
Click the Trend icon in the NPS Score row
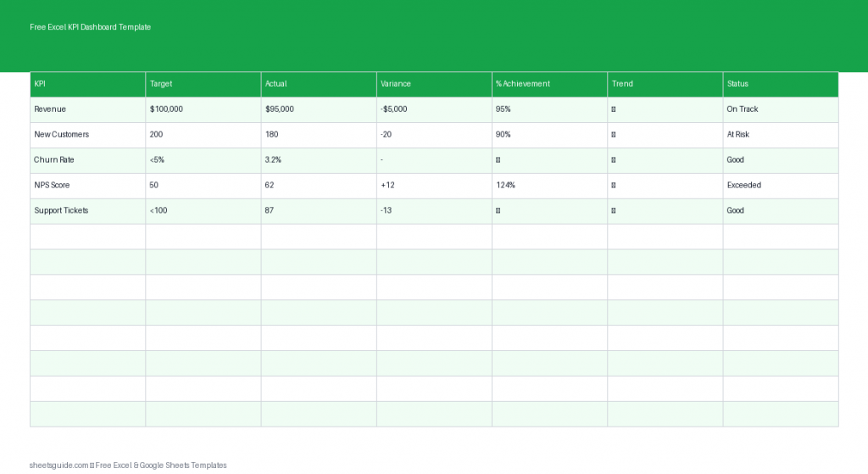click(x=614, y=186)
